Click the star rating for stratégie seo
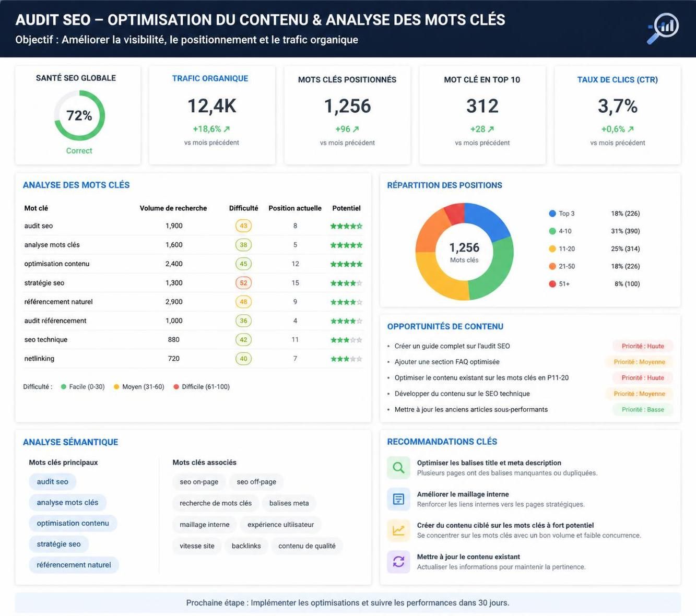 click(346, 283)
